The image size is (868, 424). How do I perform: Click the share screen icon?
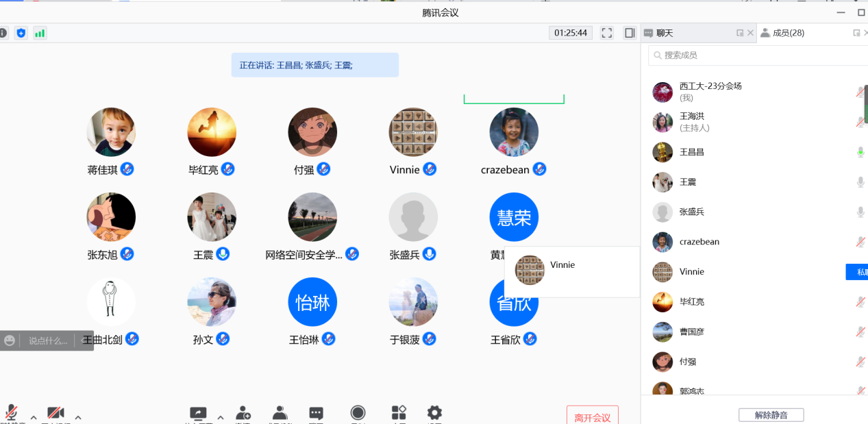[x=198, y=413]
